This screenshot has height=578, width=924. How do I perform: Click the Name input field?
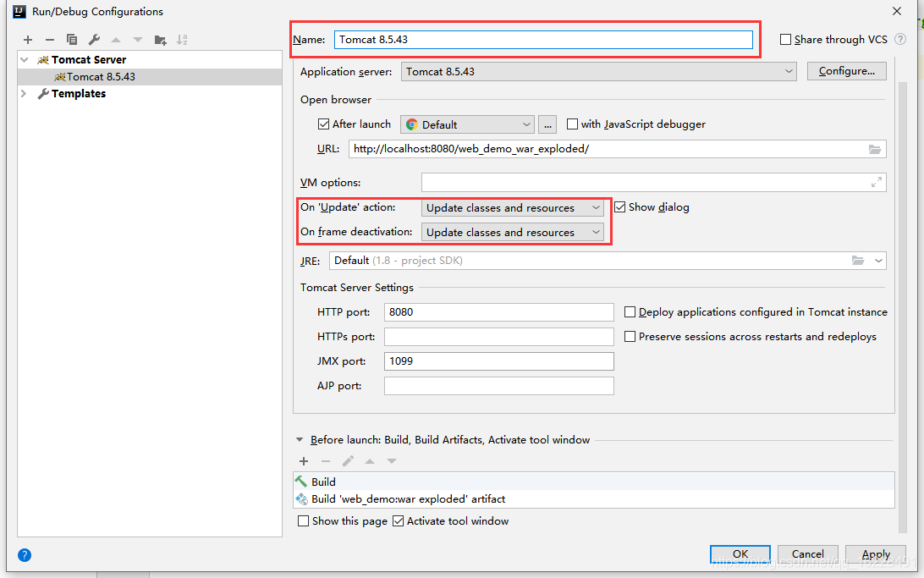tap(543, 40)
